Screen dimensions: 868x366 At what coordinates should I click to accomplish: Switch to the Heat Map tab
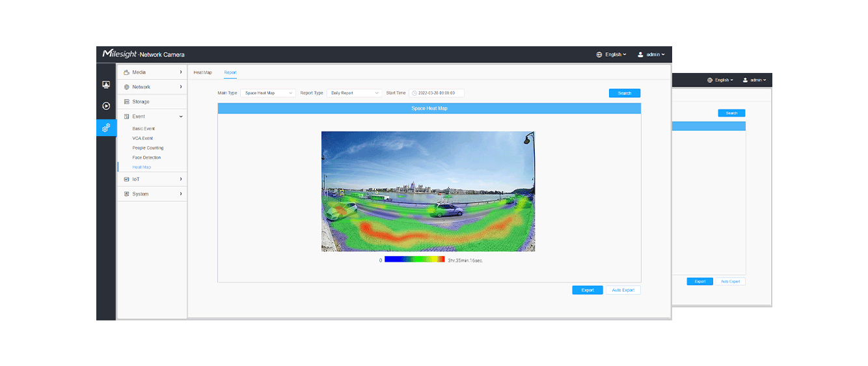[x=202, y=72]
